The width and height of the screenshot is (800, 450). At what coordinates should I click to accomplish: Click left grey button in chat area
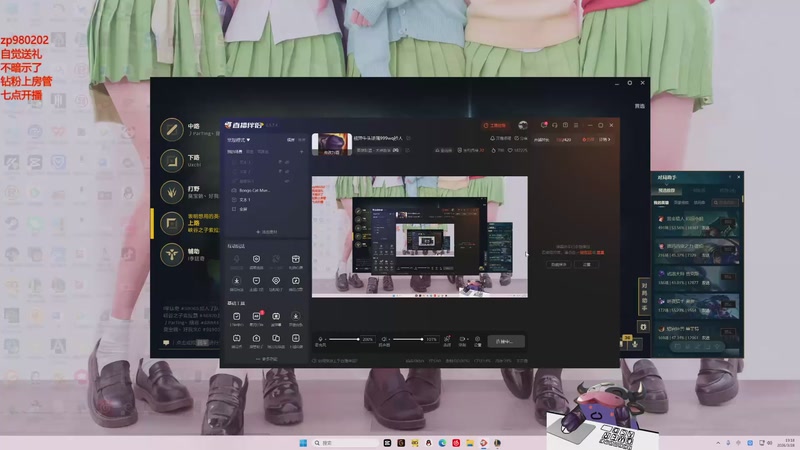point(559,264)
